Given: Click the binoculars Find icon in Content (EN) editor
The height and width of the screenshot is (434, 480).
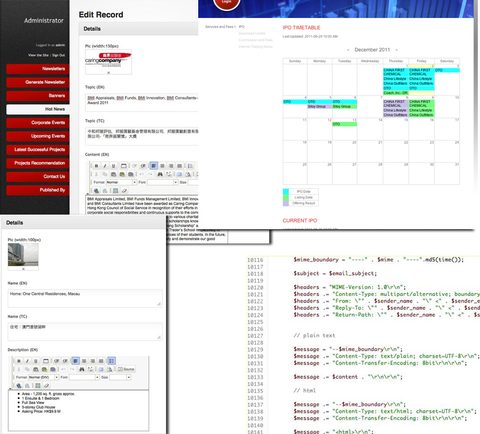Looking at the screenshot, I should click(x=160, y=174).
